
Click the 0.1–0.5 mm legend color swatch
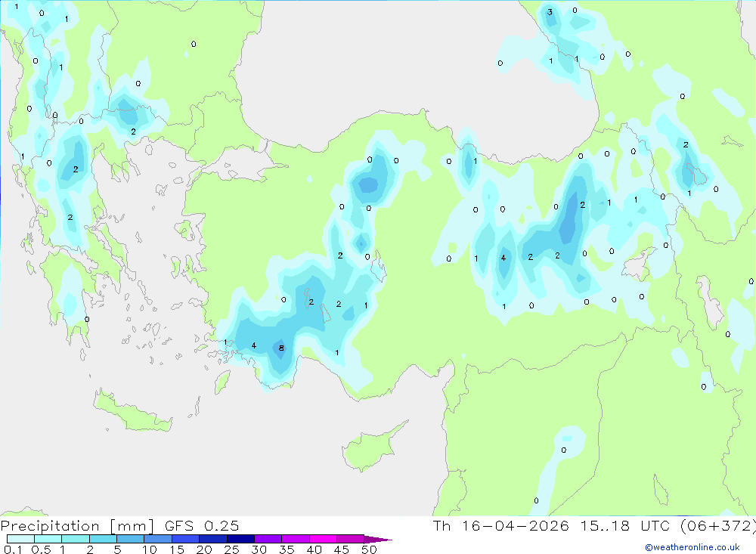20,539
